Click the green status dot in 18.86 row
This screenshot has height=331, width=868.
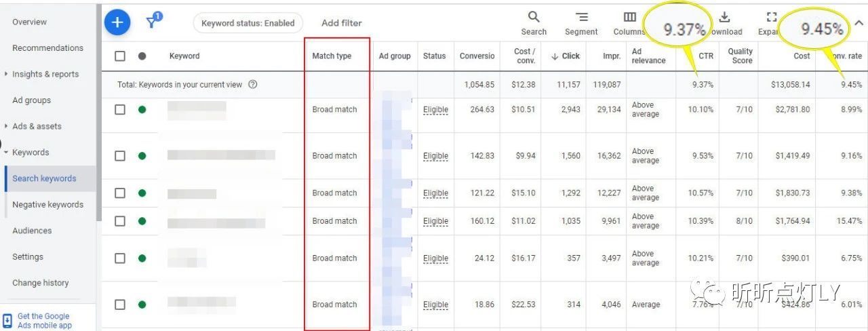[142, 305]
